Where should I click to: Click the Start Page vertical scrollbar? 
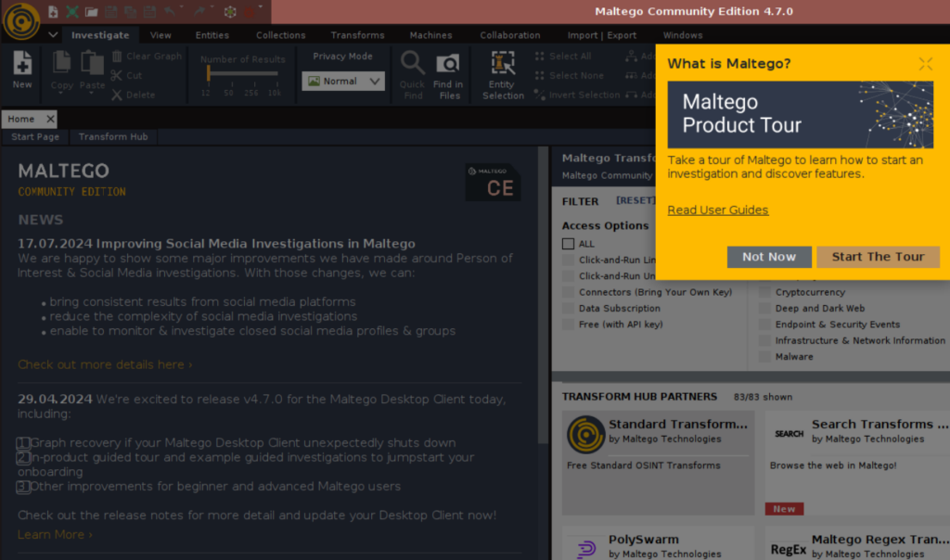[x=543, y=296]
